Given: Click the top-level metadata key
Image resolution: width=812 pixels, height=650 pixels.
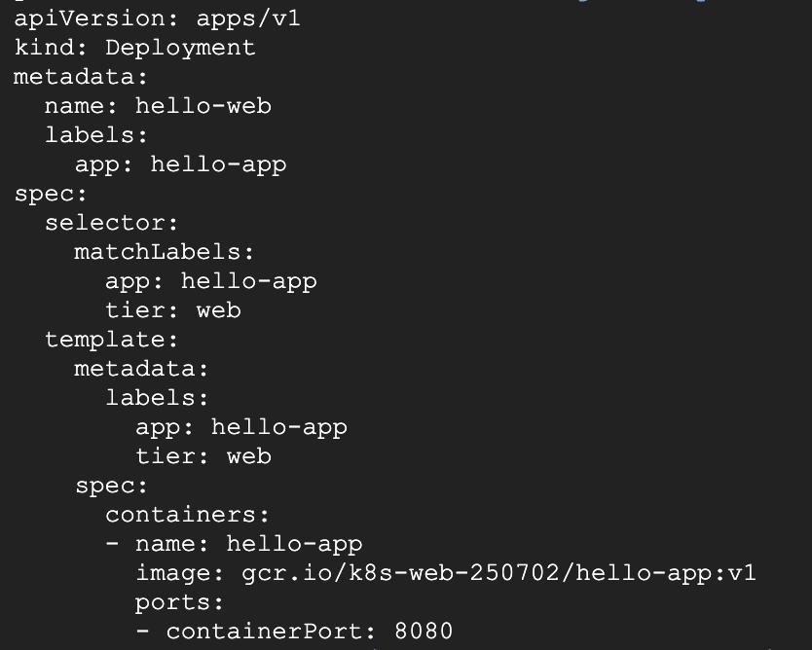Looking at the screenshot, I should [80, 77].
